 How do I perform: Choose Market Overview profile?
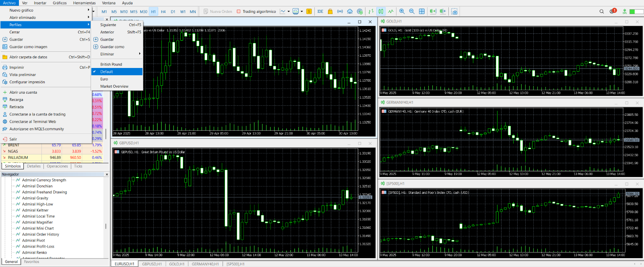click(117, 86)
